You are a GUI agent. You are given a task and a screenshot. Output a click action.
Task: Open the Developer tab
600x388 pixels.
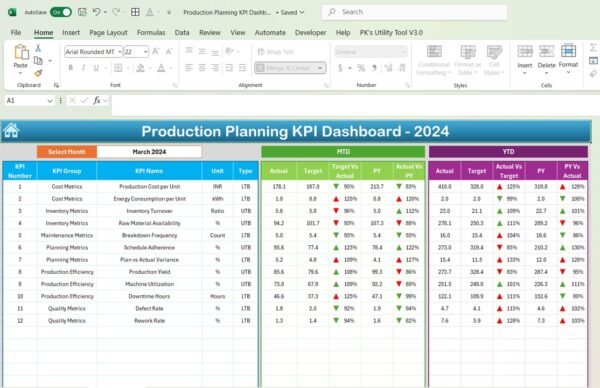point(310,33)
